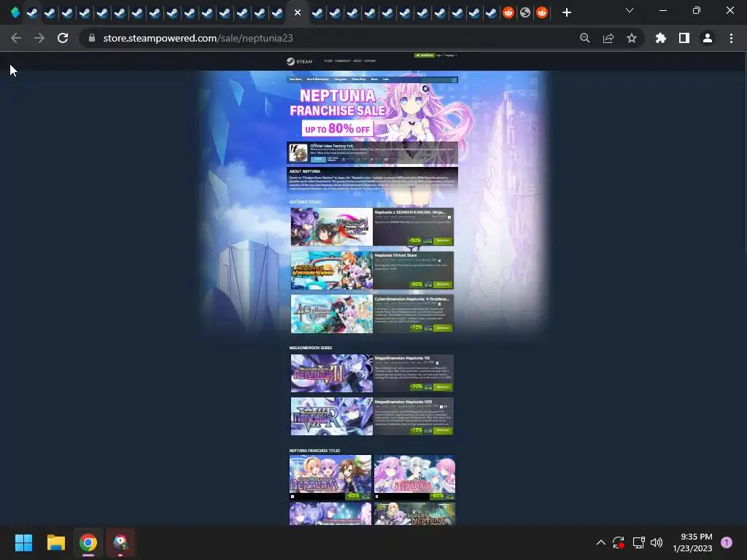Viewport: 747px width, 560px height.
Task: Open the Extensions puzzle icon
Action: [x=661, y=38]
